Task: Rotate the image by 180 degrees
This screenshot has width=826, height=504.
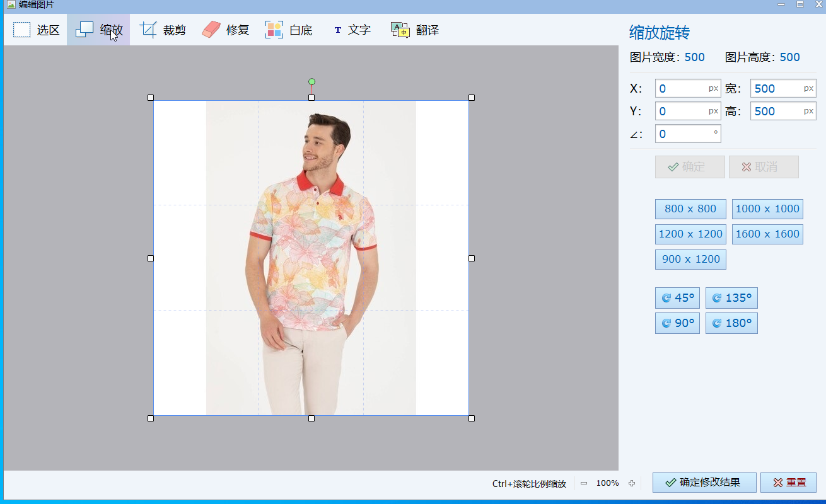Action: (x=731, y=323)
